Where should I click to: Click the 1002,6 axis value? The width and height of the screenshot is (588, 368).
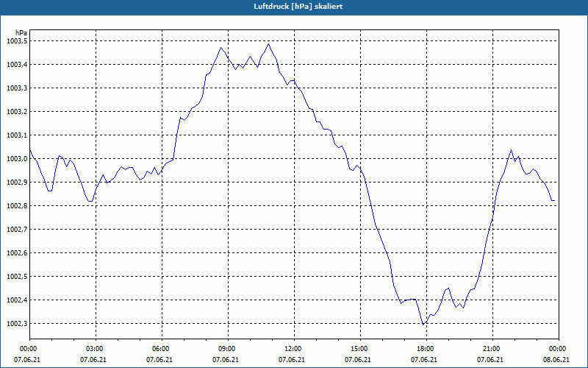tap(17, 253)
